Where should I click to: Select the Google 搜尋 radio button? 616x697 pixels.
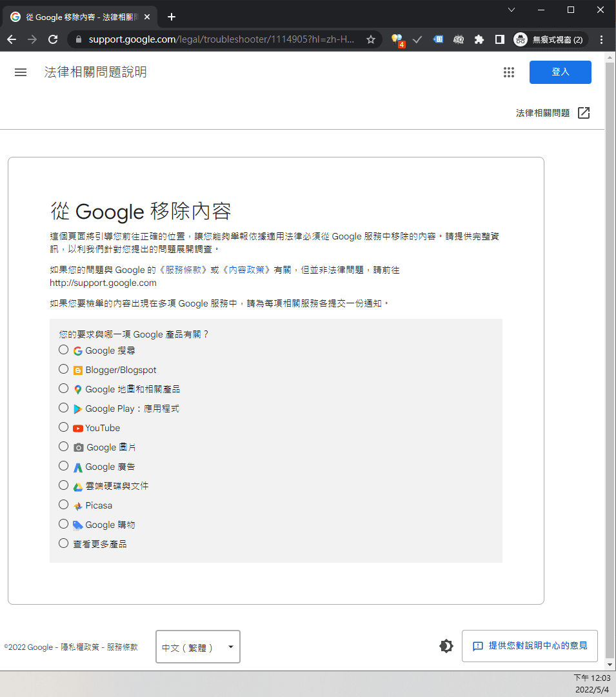(63, 350)
